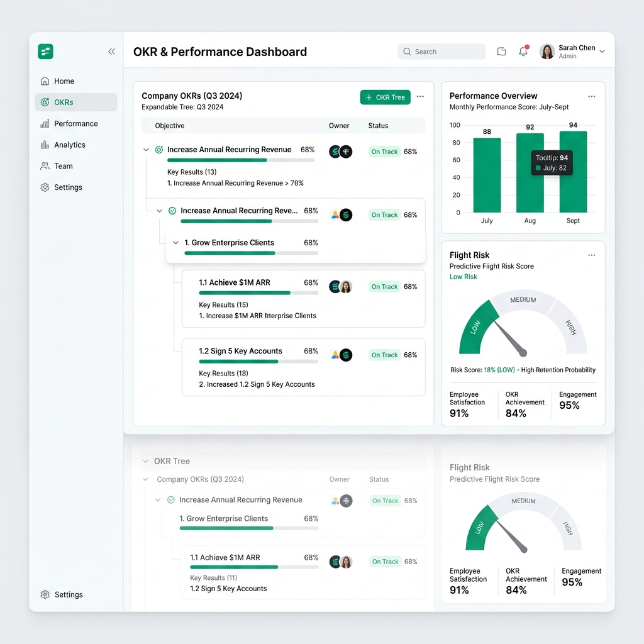Open the Sarah Chen account dropdown arrow
Image resolution: width=644 pixels, height=644 pixels.
(602, 52)
